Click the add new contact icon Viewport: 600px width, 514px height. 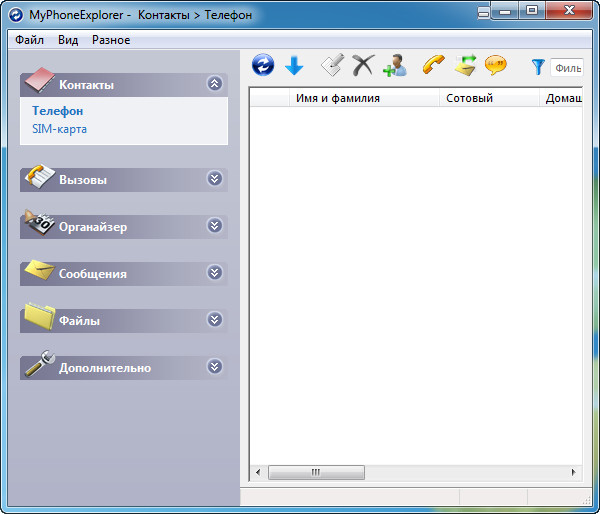(395, 66)
